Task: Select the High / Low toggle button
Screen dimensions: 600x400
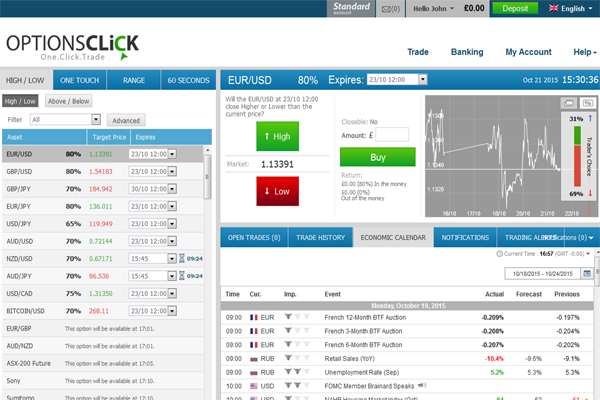Action: (20, 101)
